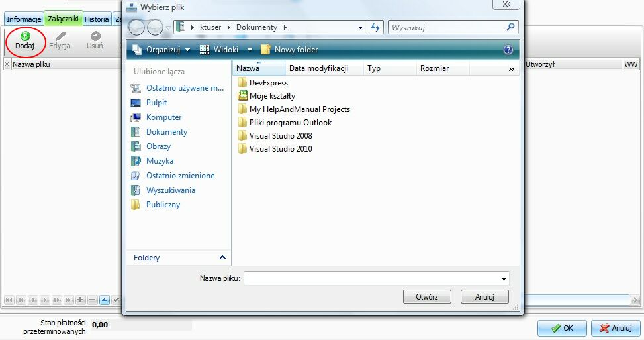
Task: Switch to the Historia tab
Action: [97, 19]
